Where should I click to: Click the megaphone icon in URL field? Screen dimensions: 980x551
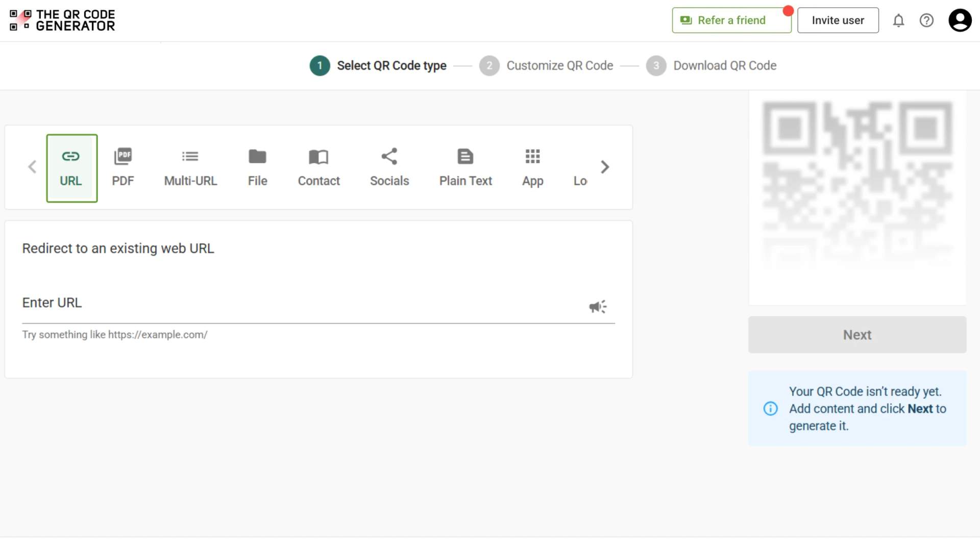(x=598, y=307)
